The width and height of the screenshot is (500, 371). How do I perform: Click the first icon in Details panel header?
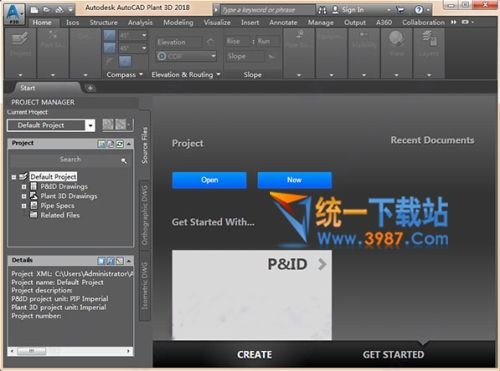tap(101, 261)
